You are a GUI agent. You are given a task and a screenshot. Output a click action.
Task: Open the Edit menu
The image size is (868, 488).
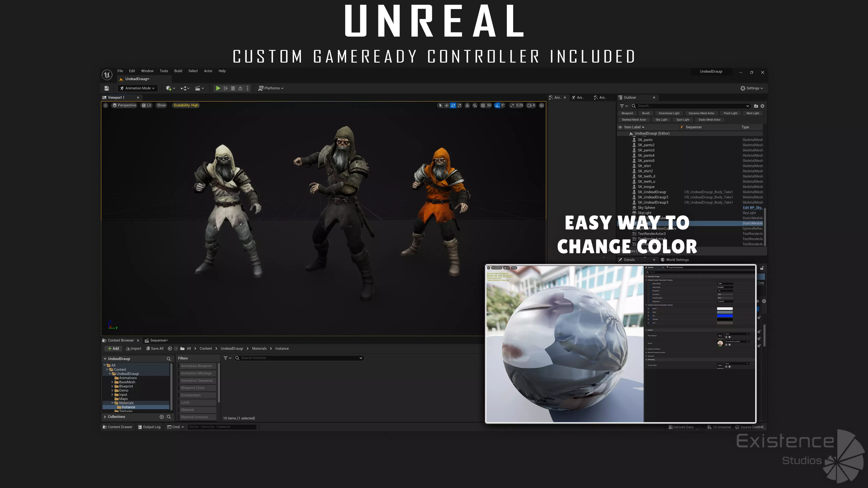tap(132, 71)
